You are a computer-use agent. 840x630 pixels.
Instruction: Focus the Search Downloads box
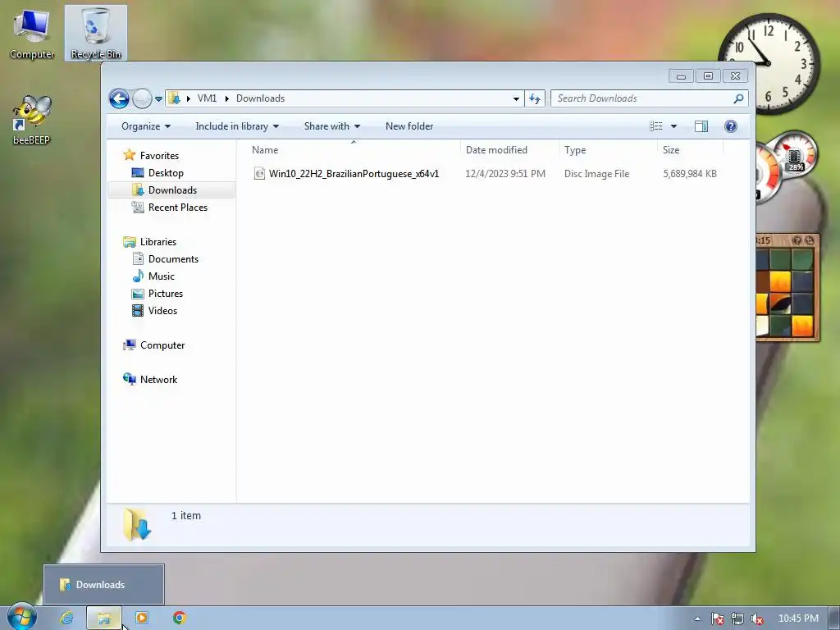tap(641, 98)
